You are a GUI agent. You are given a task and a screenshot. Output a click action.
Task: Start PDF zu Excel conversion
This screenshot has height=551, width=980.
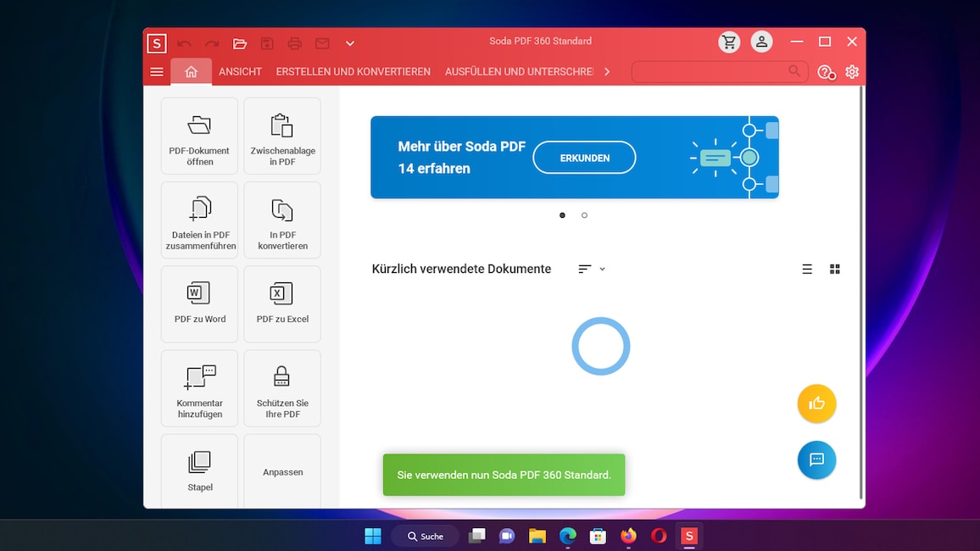coord(281,304)
